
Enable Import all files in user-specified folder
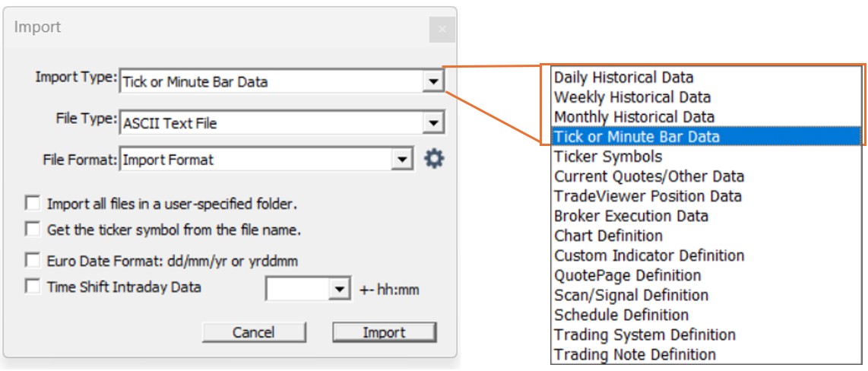pos(33,204)
